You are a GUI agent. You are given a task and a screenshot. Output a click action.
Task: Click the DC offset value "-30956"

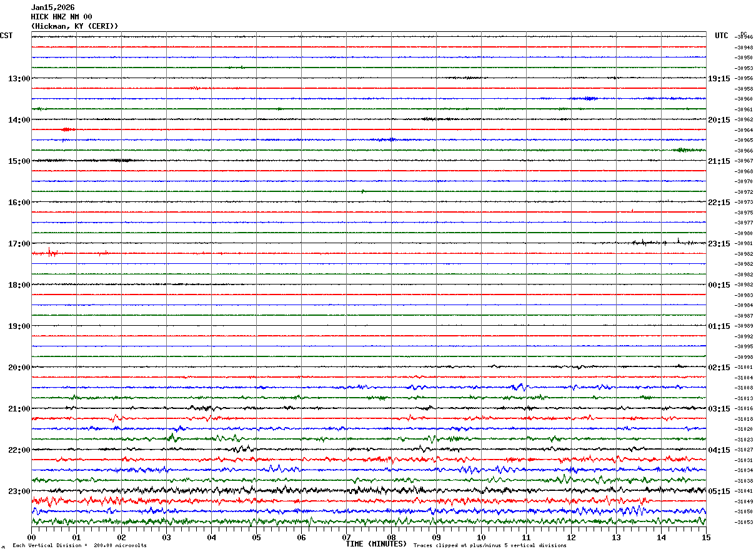pos(744,79)
